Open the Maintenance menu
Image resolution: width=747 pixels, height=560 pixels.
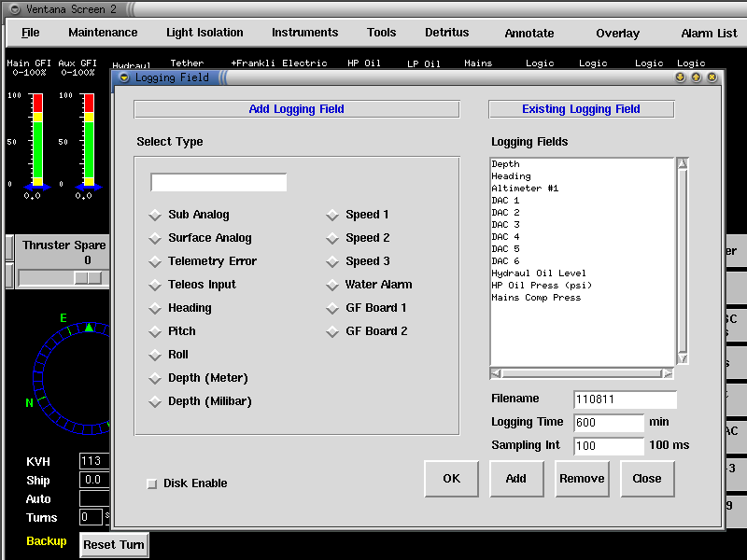[103, 33]
